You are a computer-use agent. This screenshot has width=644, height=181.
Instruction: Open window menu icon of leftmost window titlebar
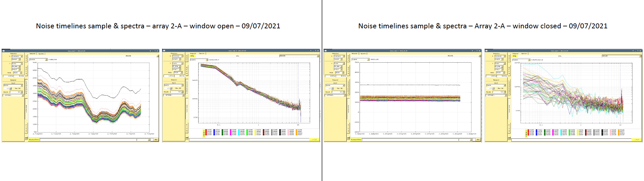click(x=4, y=51)
